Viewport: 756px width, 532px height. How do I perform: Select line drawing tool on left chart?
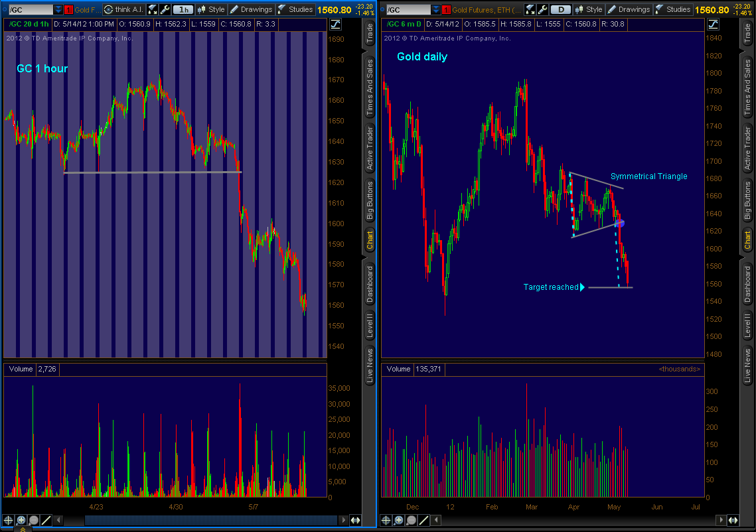click(x=46, y=520)
